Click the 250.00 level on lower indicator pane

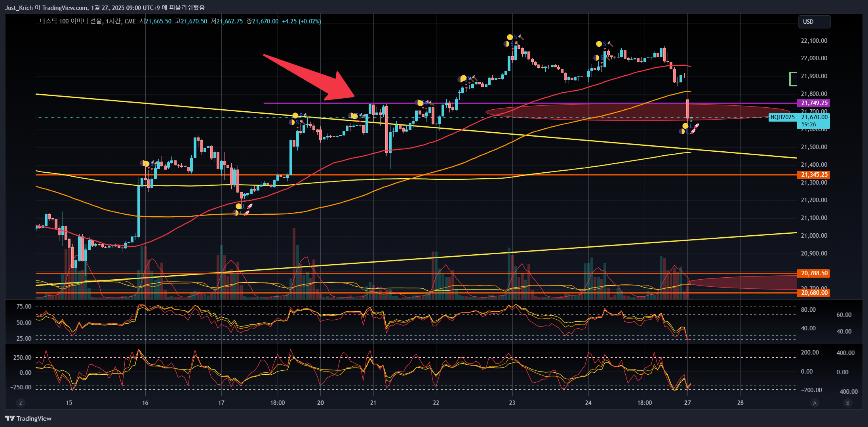[22, 357]
